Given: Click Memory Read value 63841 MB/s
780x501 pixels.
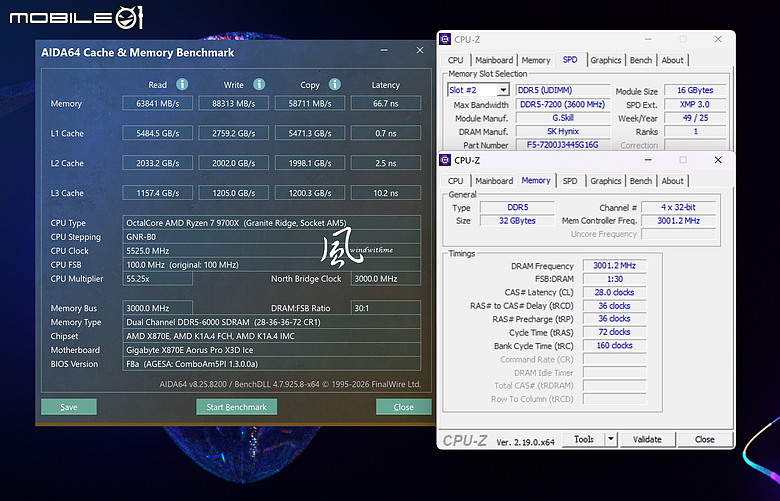Looking at the screenshot, I should pos(158,103).
